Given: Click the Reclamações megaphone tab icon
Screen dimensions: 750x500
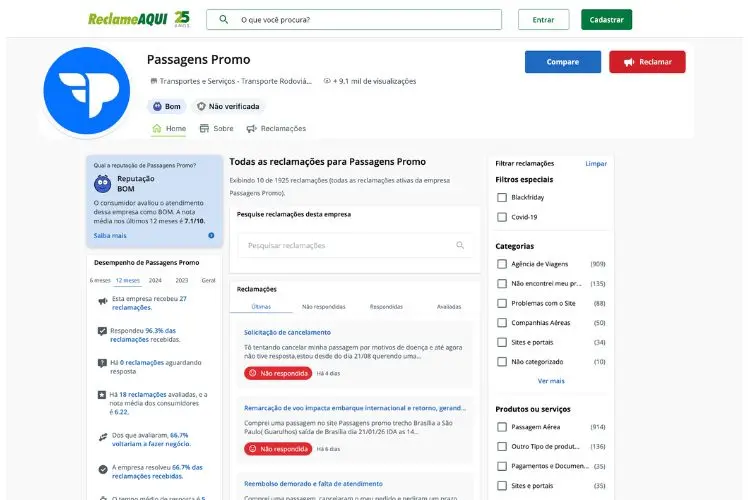Looking at the screenshot, I should 251,128.
